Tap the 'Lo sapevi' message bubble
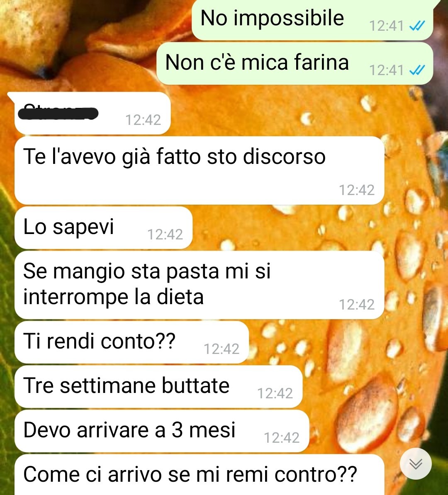The image size is (448, 495). pos(103,228)
